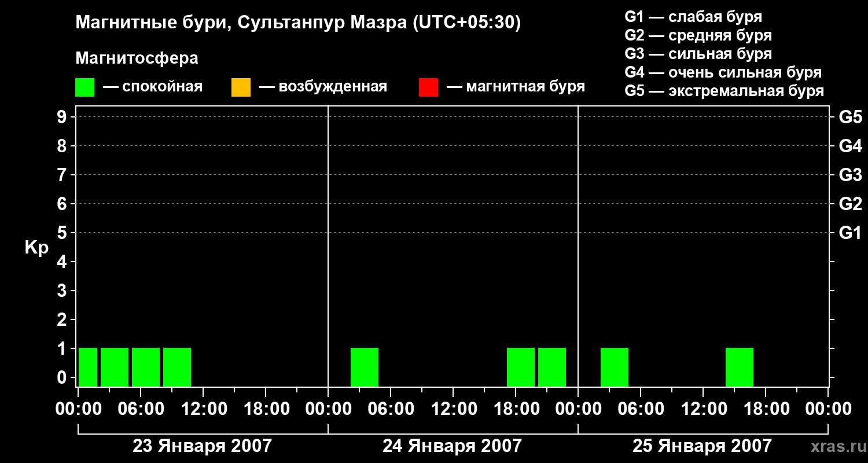Select the Kp bar spanning 20:30–23:30 on 24 Января
Screen dimensions: 868x463
coord(552,367)
